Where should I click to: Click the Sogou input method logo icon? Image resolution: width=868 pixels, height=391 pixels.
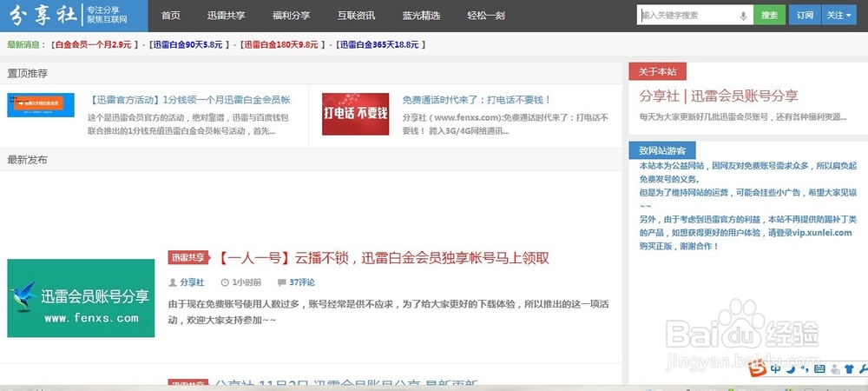pyautogui.click(x=759, y=368)
